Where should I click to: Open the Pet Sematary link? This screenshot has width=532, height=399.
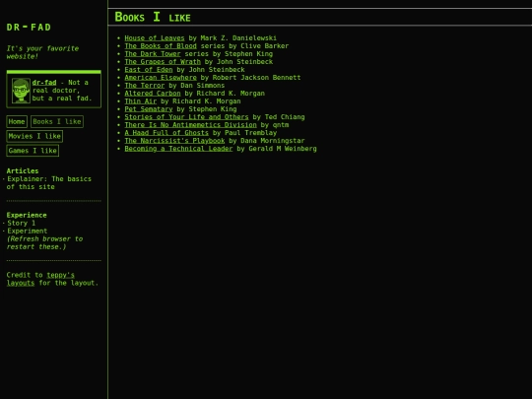coord(149,109)
